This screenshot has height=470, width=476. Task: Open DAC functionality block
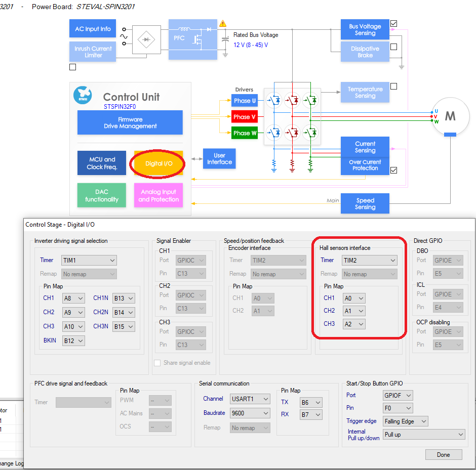tap(102, 195)
